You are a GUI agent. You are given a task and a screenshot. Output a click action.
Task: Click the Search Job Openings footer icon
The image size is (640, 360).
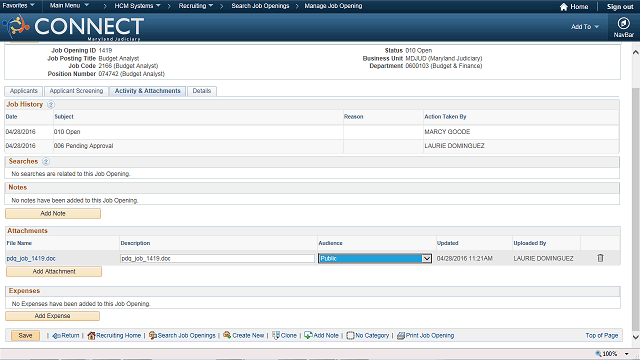tap(153, 336)
